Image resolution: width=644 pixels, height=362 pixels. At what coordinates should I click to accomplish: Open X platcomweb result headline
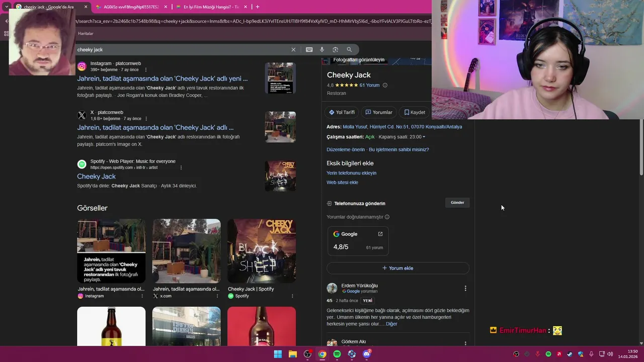(x=155, y=128)
